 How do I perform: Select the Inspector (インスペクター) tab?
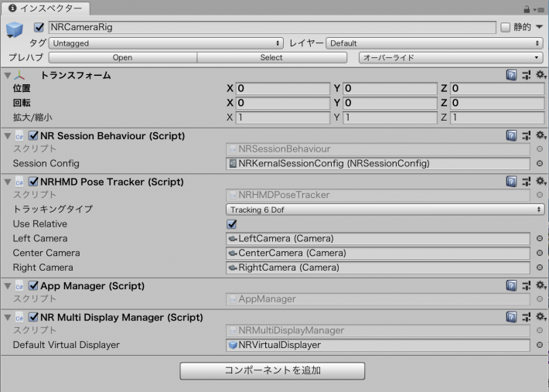point(44,8)
